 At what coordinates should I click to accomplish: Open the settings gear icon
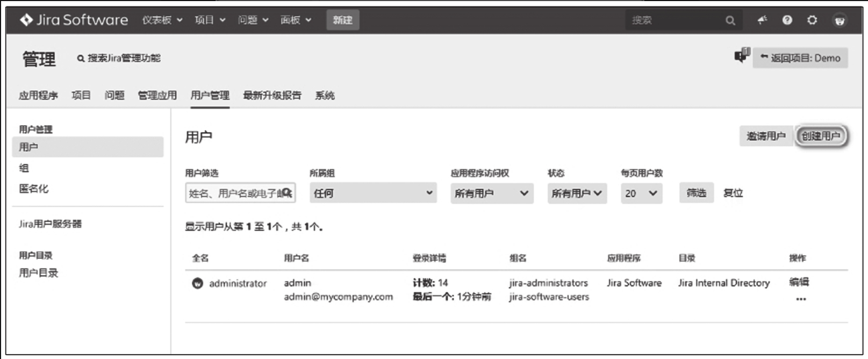(x=812, y=20)
